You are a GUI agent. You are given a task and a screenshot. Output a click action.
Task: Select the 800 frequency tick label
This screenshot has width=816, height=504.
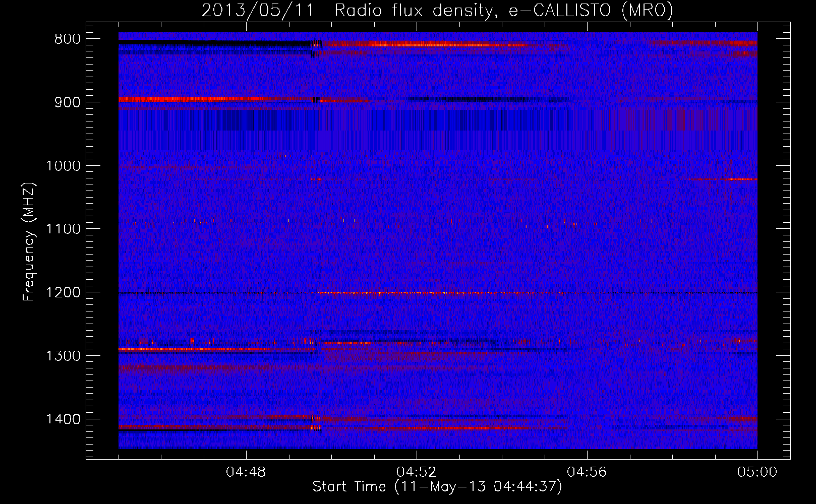(67, 39)
